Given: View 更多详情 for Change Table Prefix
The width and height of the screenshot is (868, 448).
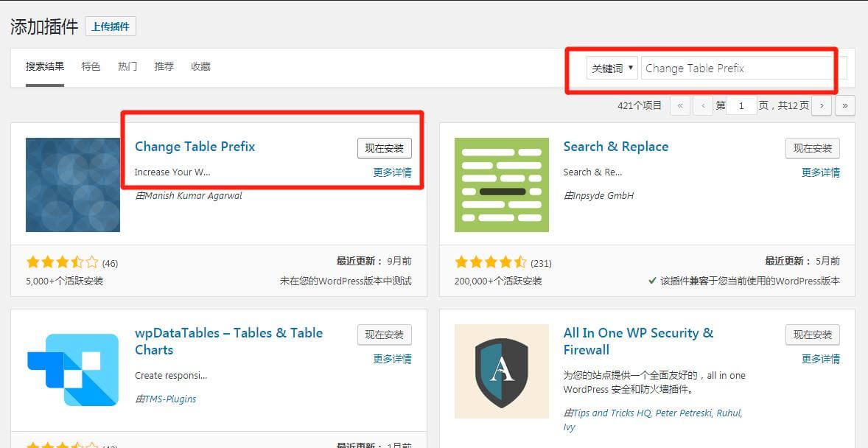Looking at the screenshot, I should point(393,172).
